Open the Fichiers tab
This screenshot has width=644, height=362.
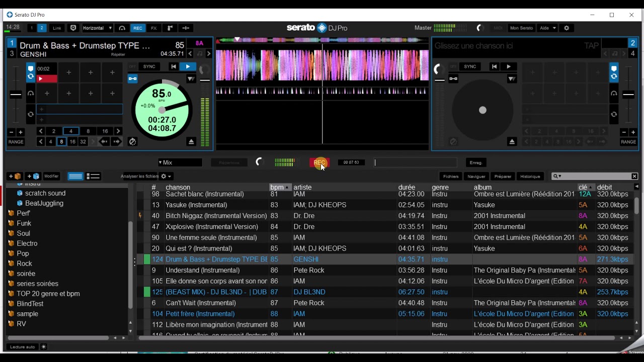coord(451,176)
